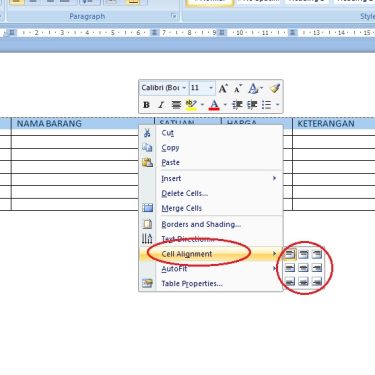Select Align Center Right cell alignment
The image size is (375, 375).
pyautogui.click(x=317, y=268)
